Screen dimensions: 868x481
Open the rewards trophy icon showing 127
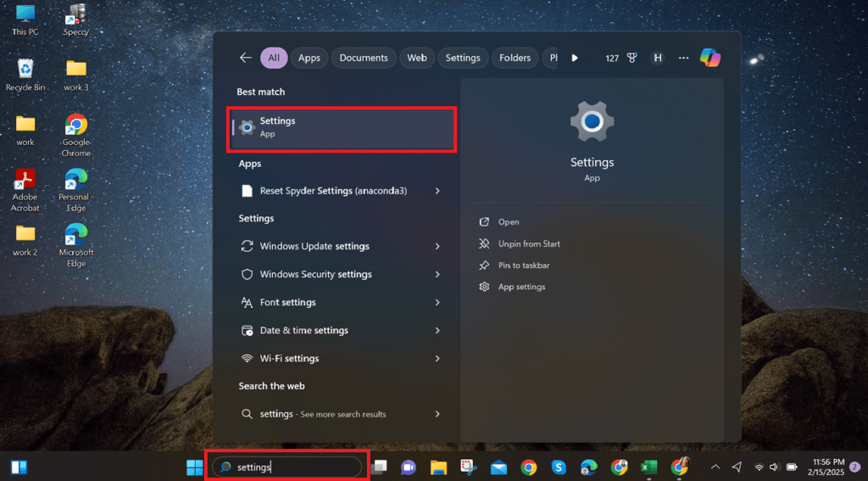pyautogui.click(x=632, y=58)
